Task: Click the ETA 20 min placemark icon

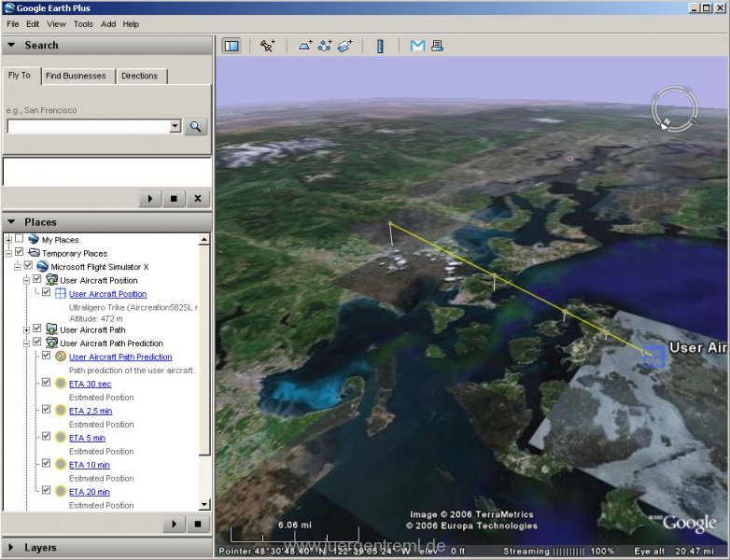Action: point(61,492)
